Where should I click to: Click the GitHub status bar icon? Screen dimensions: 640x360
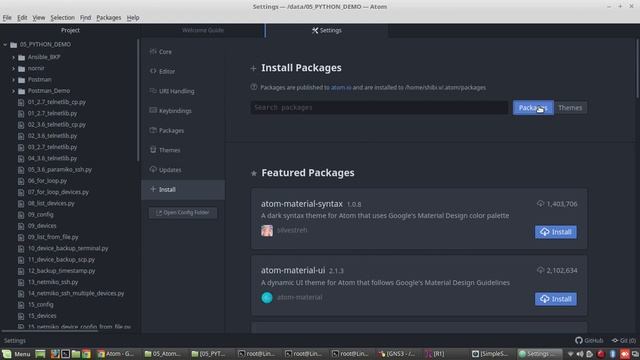click(x=589, y=340)
